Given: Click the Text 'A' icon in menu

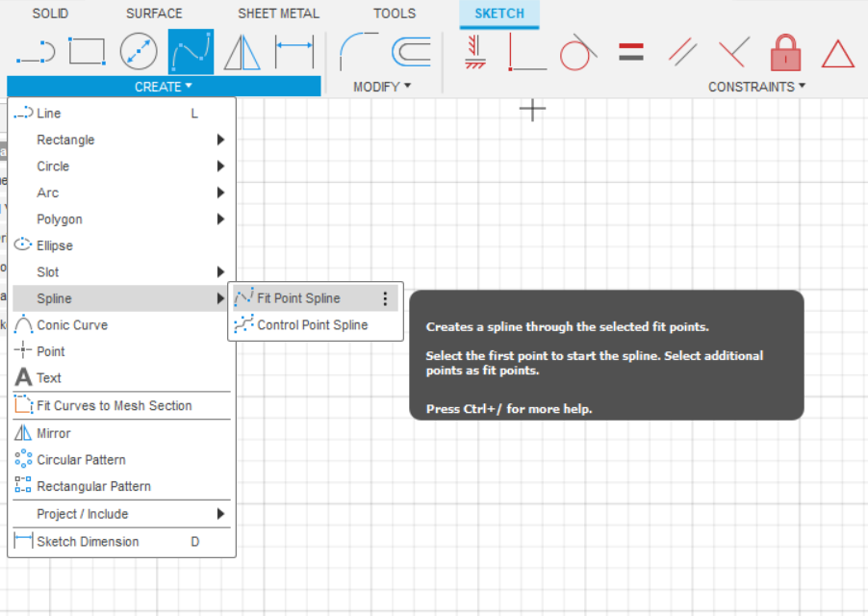Looking at the screenshot, I should click(x=23, y=377).
